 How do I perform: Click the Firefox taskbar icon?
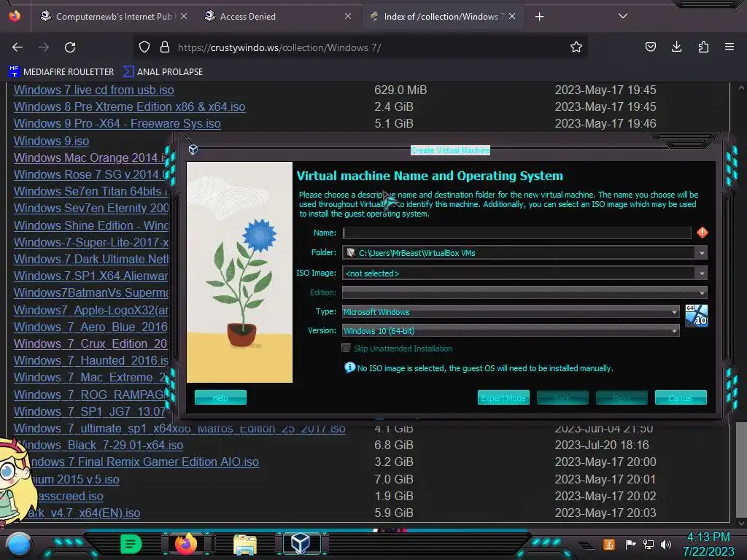[x=186, y=544]
